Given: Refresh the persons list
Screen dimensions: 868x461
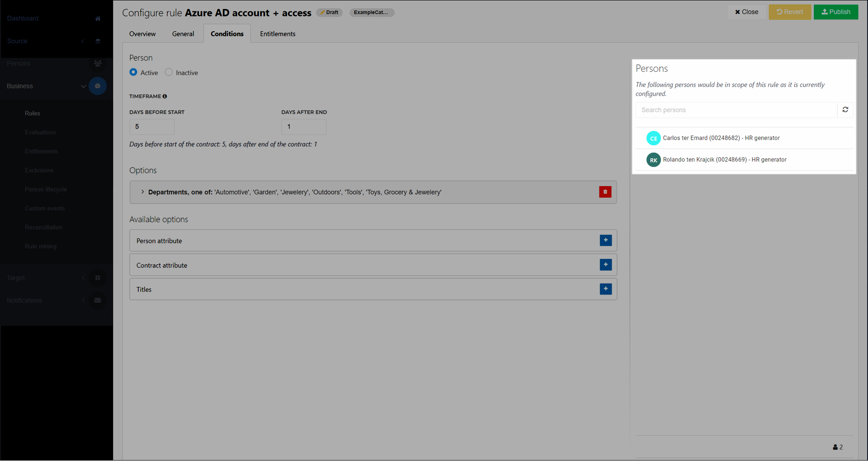Looking at the screenshot, I should [845, 110].
